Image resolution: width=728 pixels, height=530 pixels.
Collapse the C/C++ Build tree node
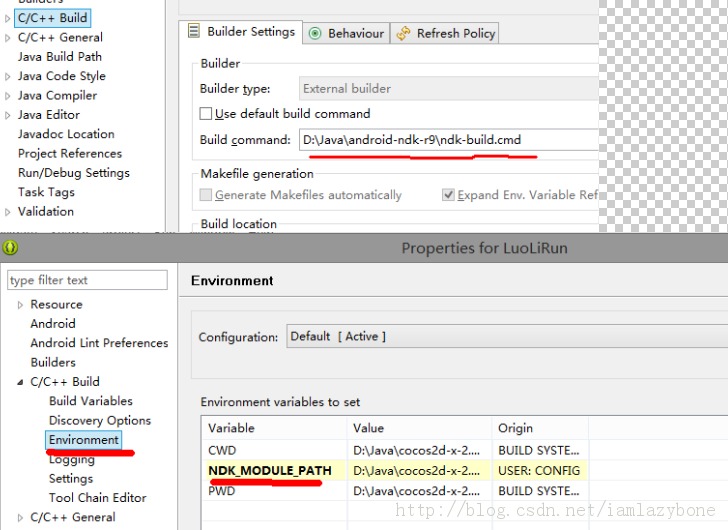point(21,382)
